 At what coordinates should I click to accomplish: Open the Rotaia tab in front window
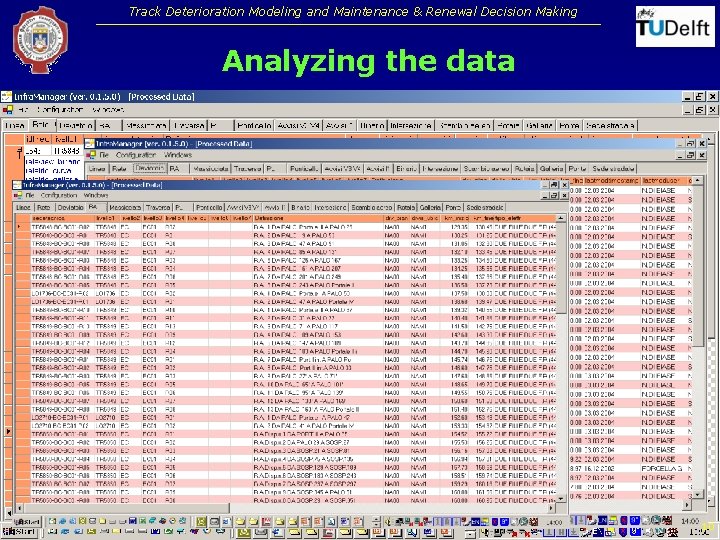click(x=406, y=208)
